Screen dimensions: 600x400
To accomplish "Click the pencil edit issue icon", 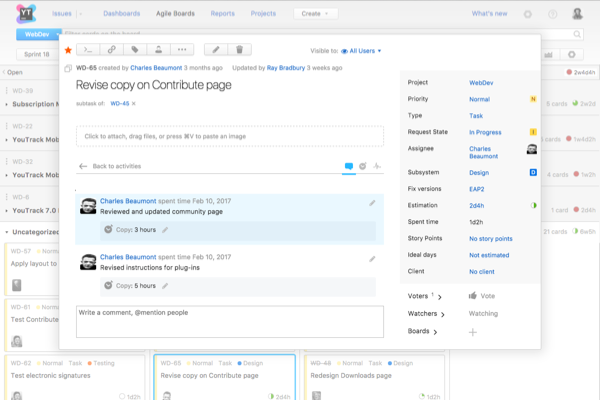I will click(x=215, y=49).
